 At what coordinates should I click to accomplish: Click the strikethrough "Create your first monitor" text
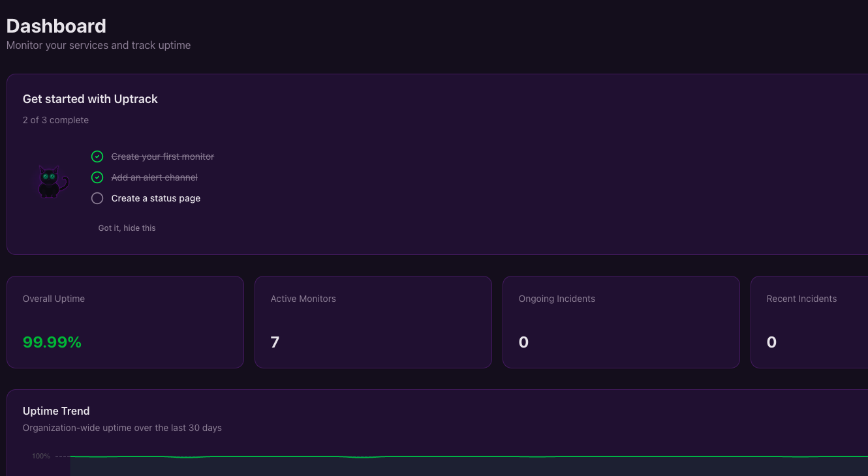(x=163, y=156)
